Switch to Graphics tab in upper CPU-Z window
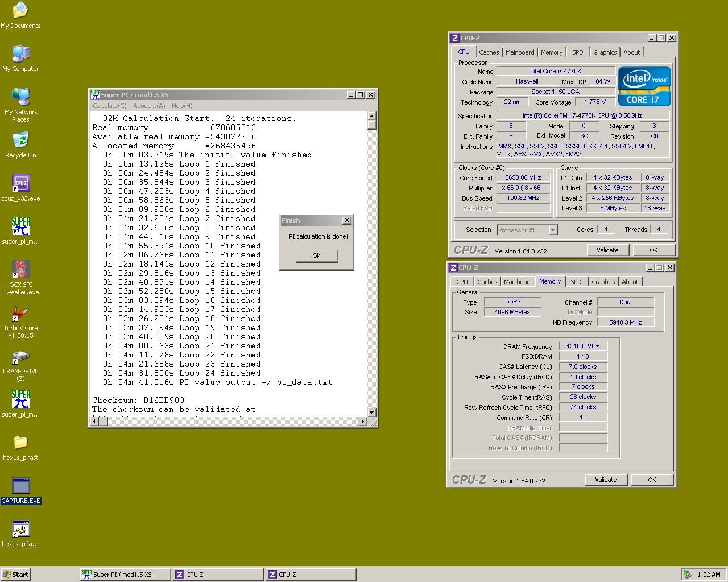Screen dimensions: 728x582 [605, 52]
